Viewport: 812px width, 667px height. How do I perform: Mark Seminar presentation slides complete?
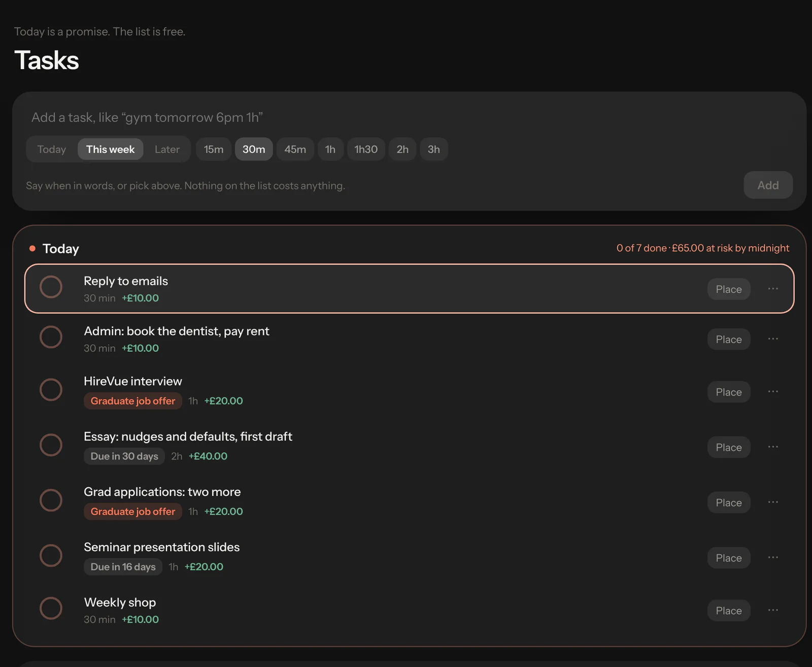[51, 556]
